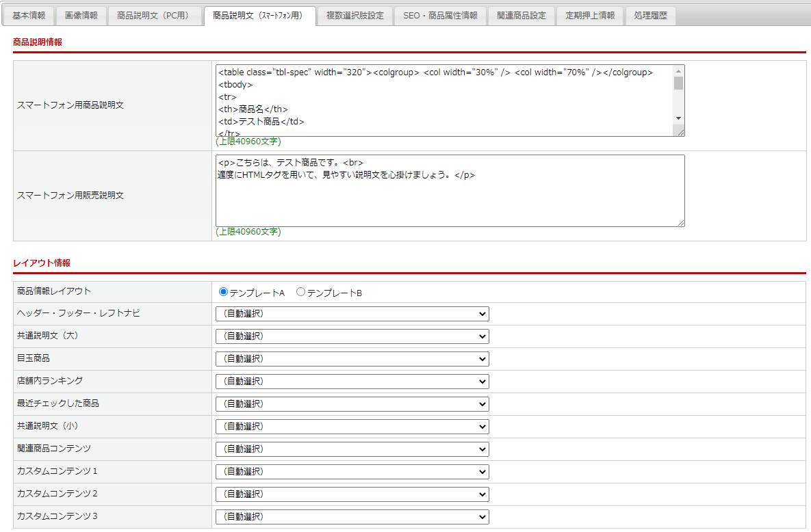View the 処理履歴 tab
811x532 pixels.
coord(649,16)
